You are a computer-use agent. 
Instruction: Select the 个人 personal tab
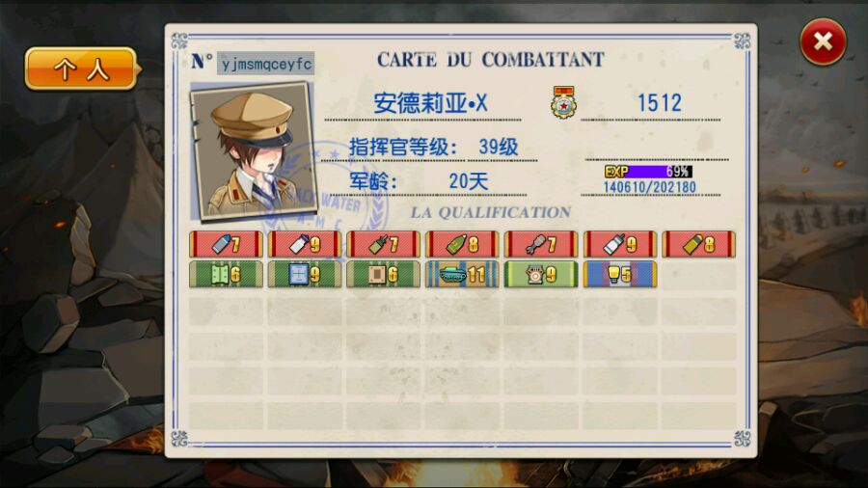(x=81, y=69)
